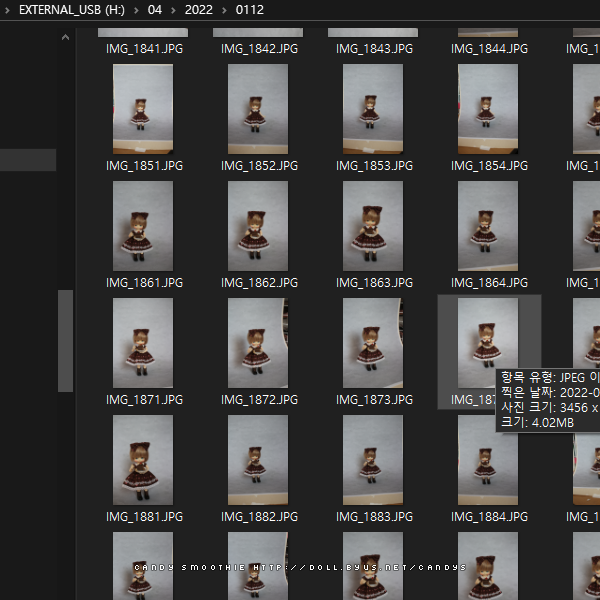Click file name IMG_1882.JPG

[x=259, y=517]
